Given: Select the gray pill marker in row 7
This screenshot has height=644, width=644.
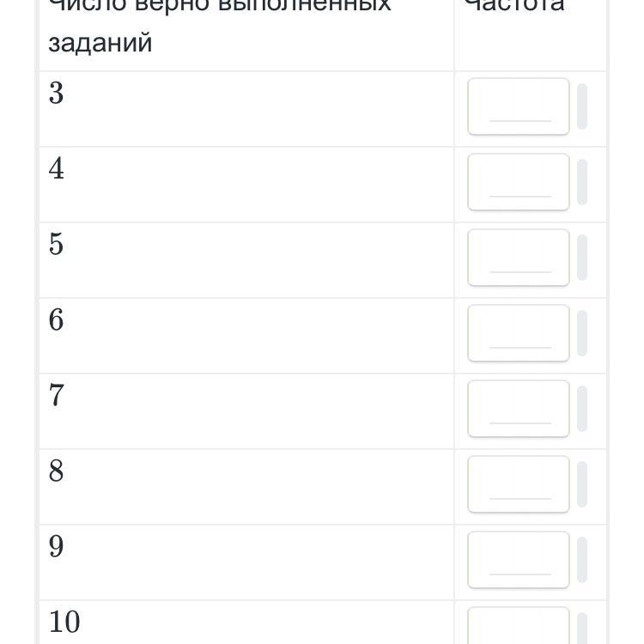Looking at the screenshot, I should pos(582,409).
